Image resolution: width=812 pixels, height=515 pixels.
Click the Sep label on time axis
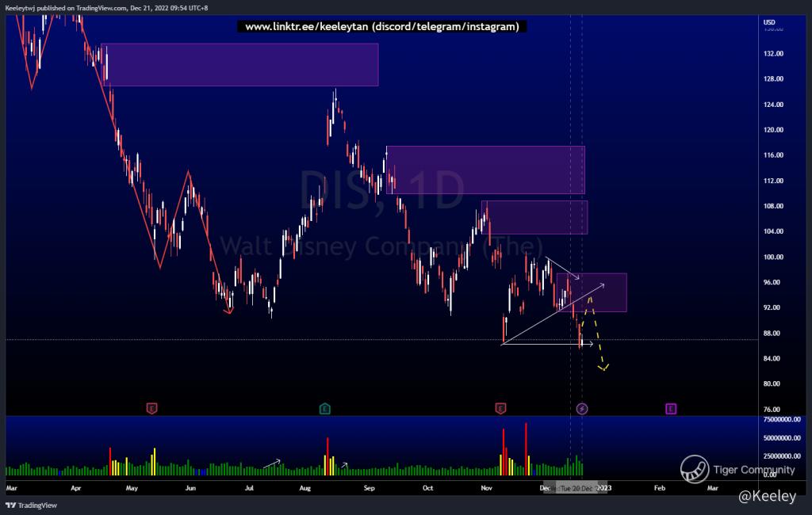(x=369, y=488)
